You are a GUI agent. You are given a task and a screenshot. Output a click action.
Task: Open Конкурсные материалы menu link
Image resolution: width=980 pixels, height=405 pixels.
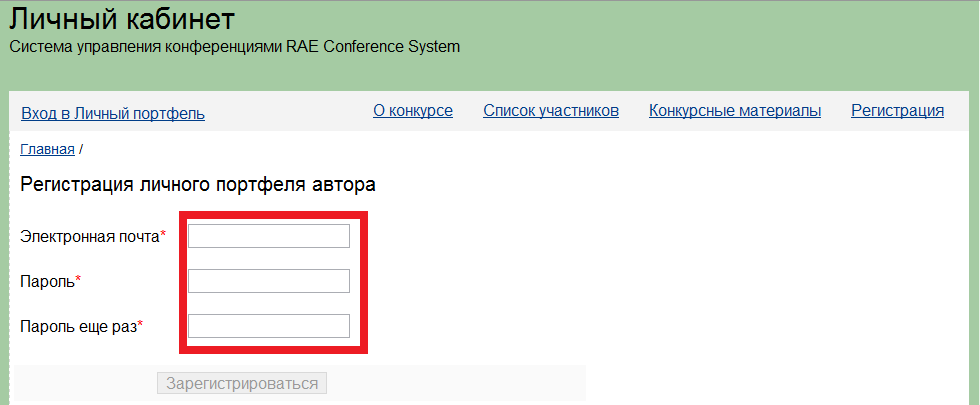(x=735, y=111)
